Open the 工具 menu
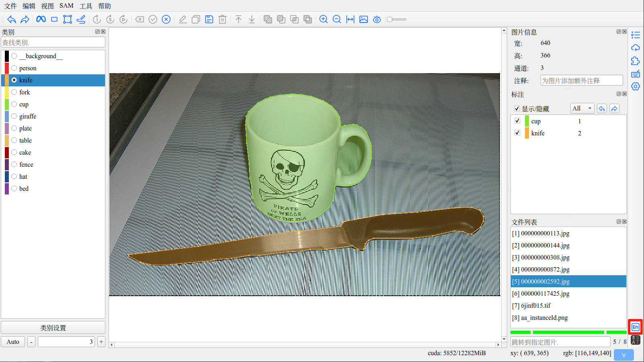644x362 pixels. [86, 6]
